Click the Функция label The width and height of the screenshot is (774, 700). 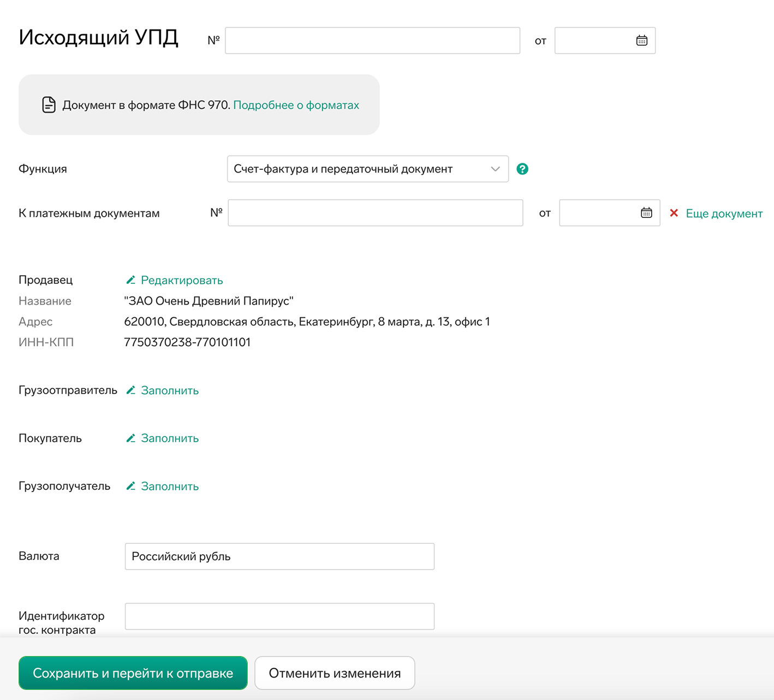[x=43, y=169]
